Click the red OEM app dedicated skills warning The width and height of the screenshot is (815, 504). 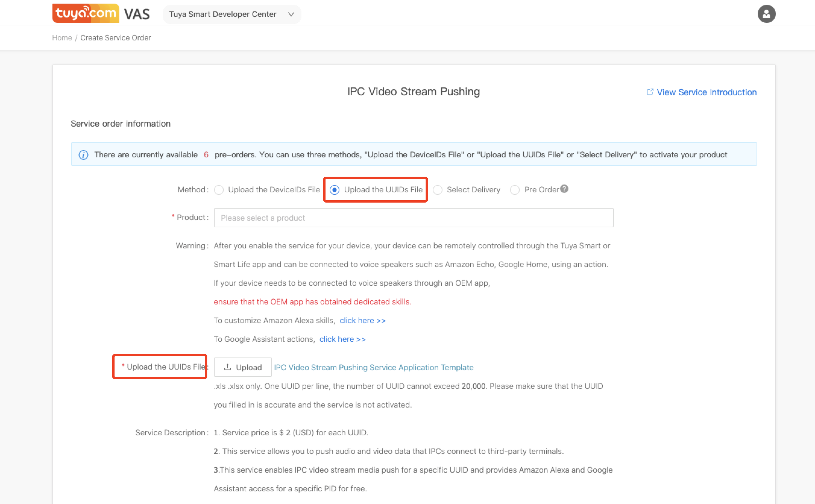(x=313, y=302)
